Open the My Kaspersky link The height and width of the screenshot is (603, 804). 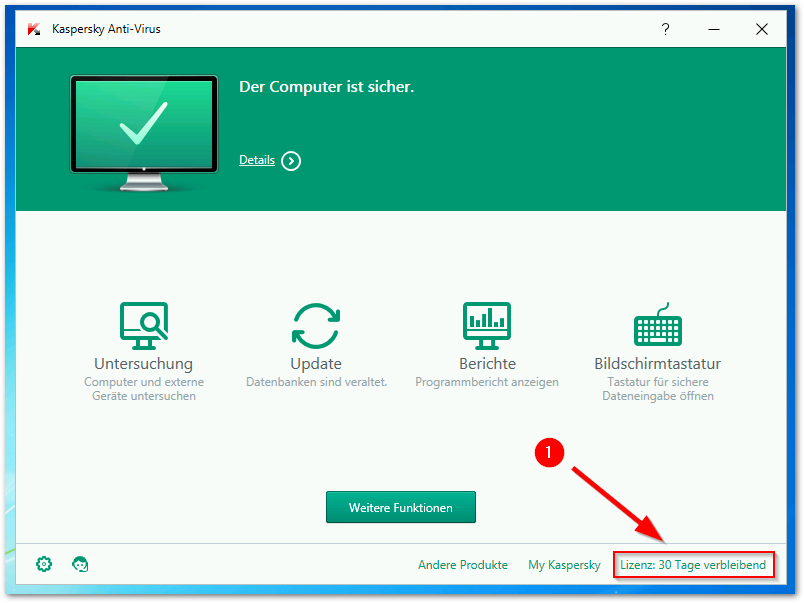[x=564, y=565]
